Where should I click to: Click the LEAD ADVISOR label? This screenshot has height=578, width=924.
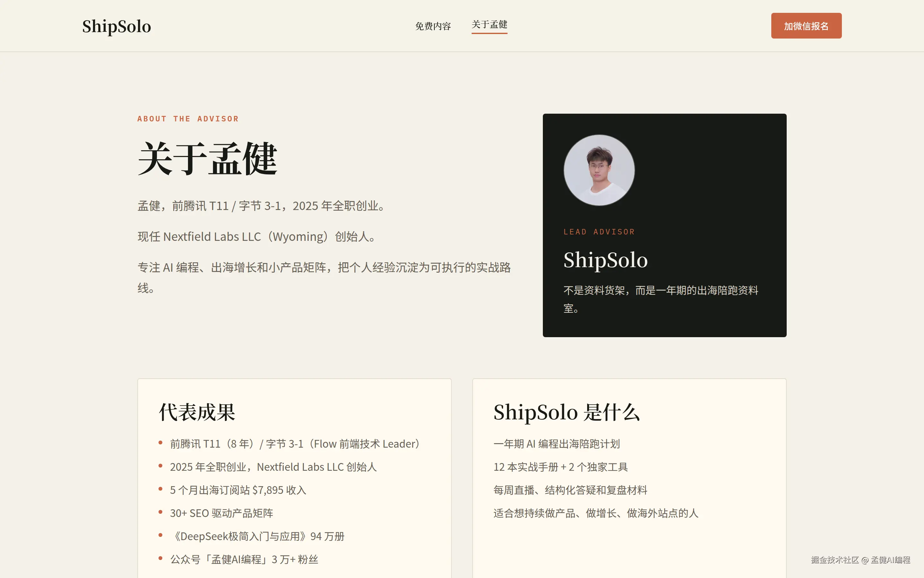click(x=599, y=232)
